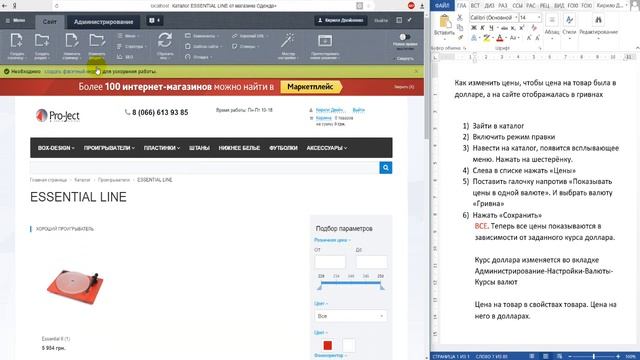Open the ГЛА home tab in Word

click(461, 6)
